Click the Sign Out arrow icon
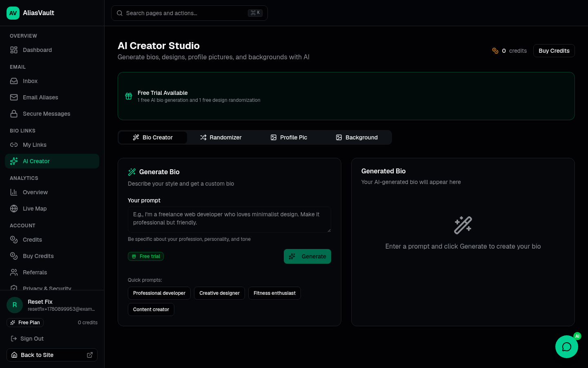588x368 pixels. click(x=14, y=339)
